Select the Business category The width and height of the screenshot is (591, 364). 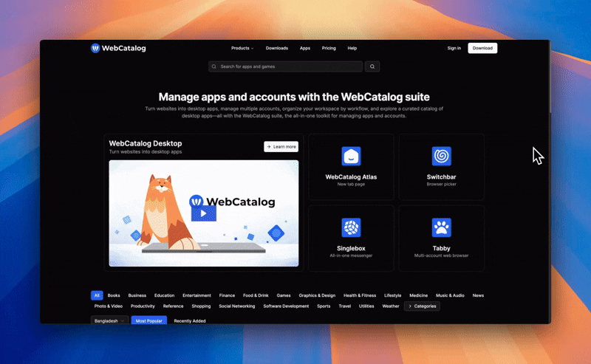pos(137,295)
